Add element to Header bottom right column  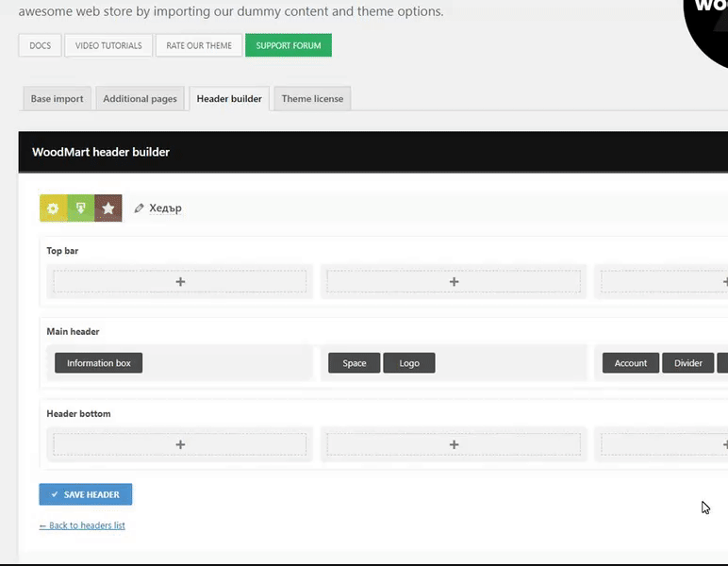click(665, 444)
